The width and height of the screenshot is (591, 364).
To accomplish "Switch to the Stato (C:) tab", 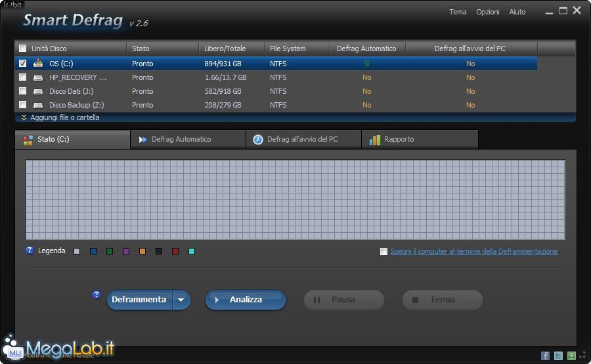I will (72, 139).
